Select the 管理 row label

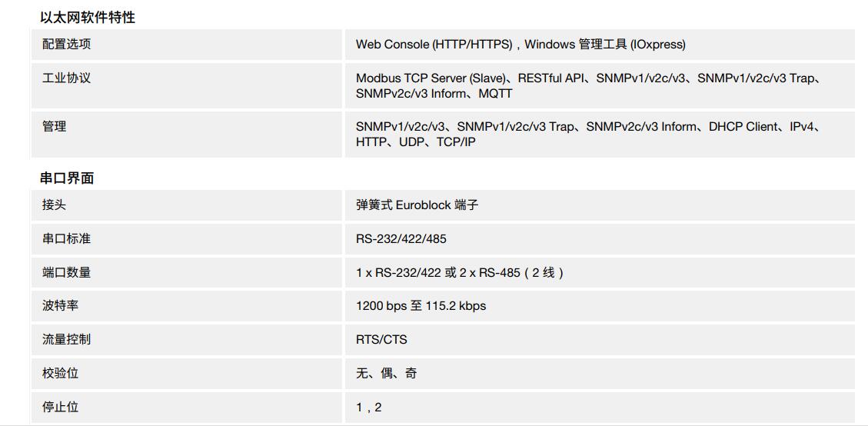click(54, 127)
